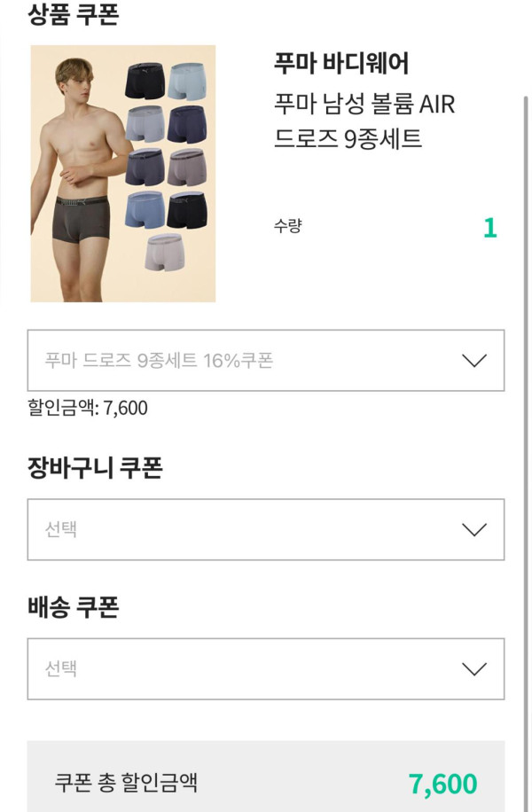Click the 푸마 바디웨어 brand name

click(x=341, y=64)
